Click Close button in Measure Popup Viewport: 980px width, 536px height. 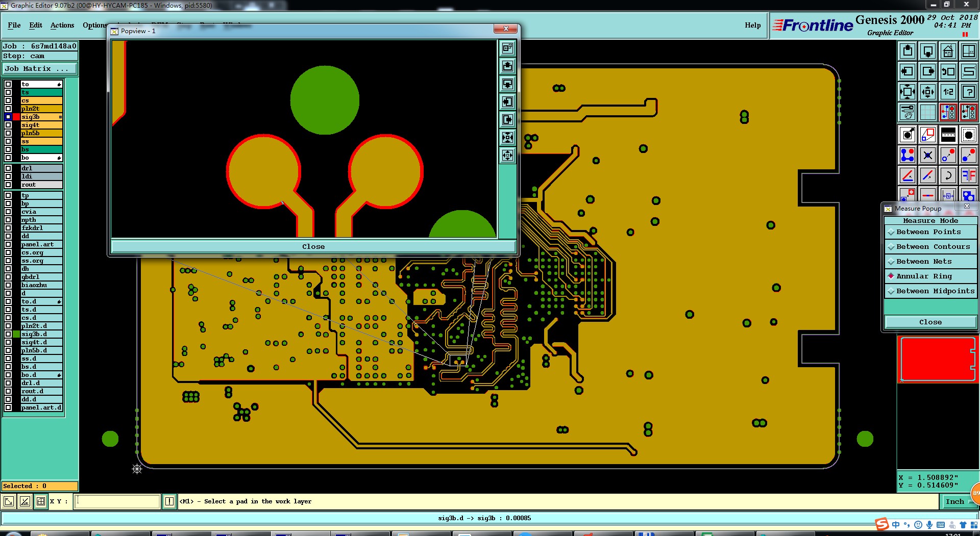tap(930, 322)
